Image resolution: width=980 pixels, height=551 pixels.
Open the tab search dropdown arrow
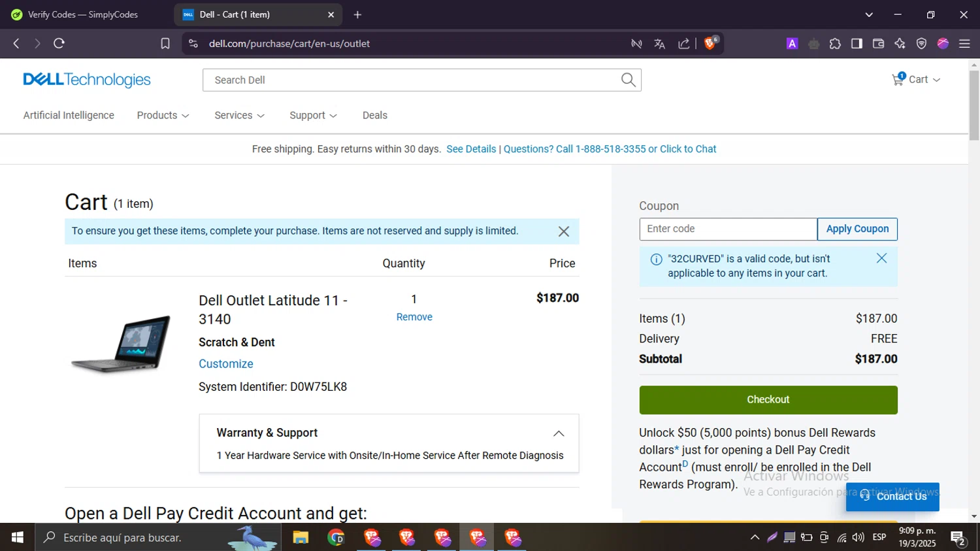click(x=869, y=14)
